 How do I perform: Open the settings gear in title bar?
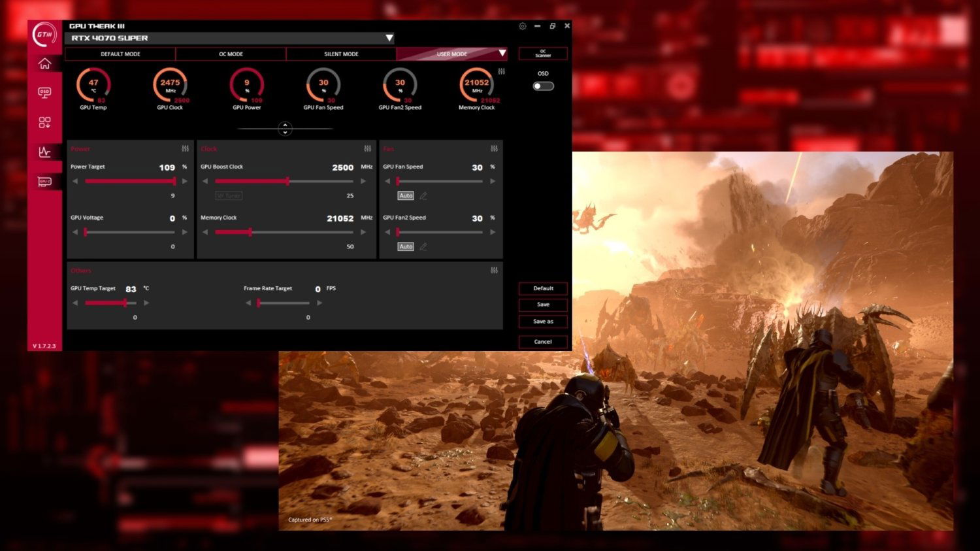523,26
